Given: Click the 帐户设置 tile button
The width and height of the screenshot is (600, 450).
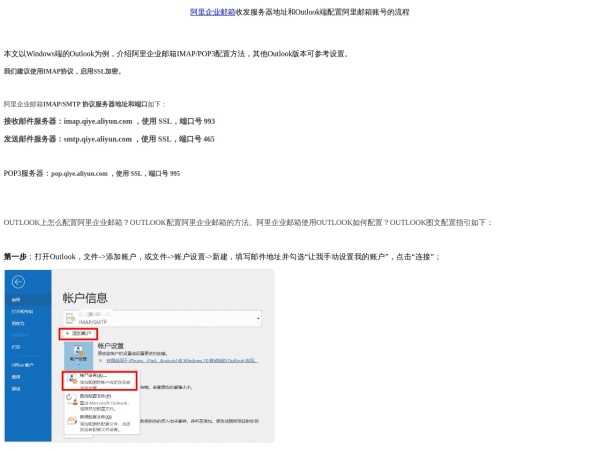Looking at the screenshot, I should 78,356.
